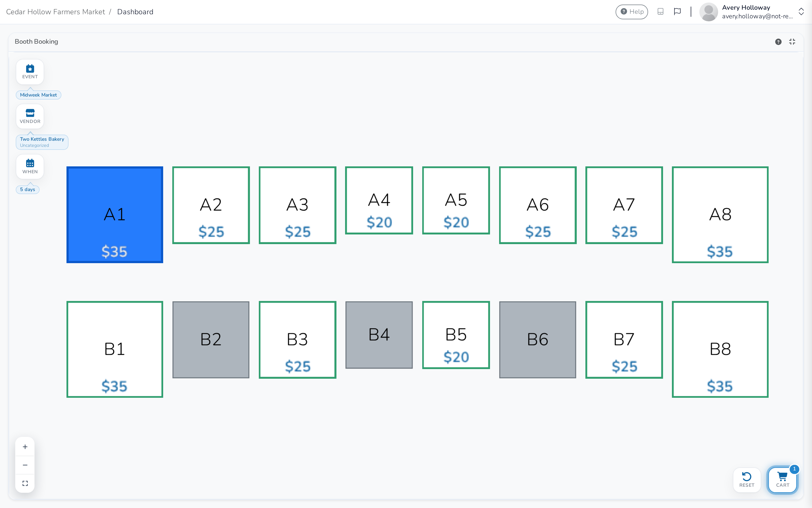Click Avery Holloway's avatar
Viewport: 812px width, 508px height.
(x=708, y=12)
